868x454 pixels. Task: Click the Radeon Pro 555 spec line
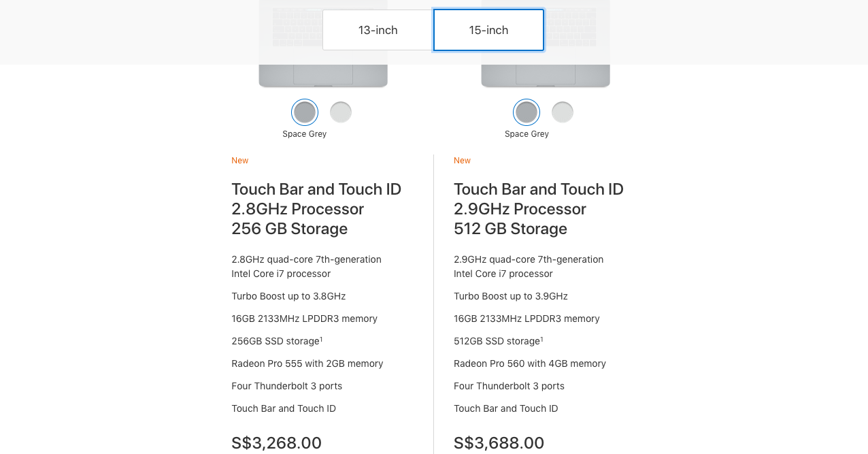tap(307, 363)
